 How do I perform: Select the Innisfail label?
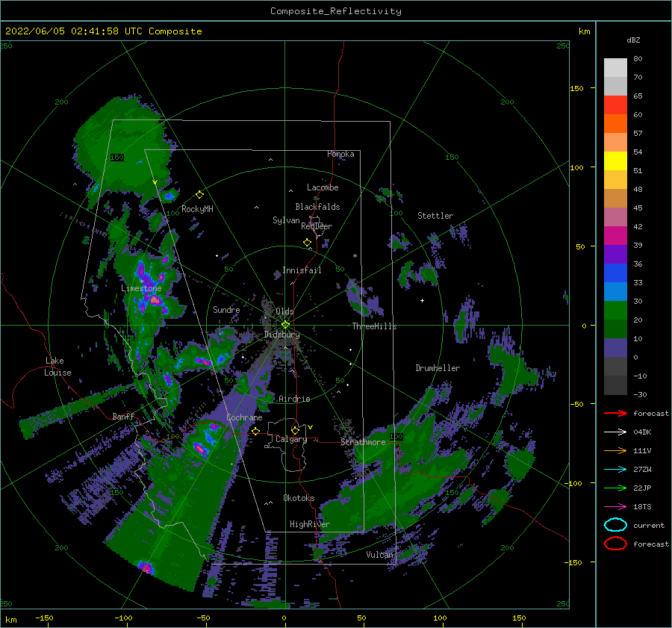(302, 270)
